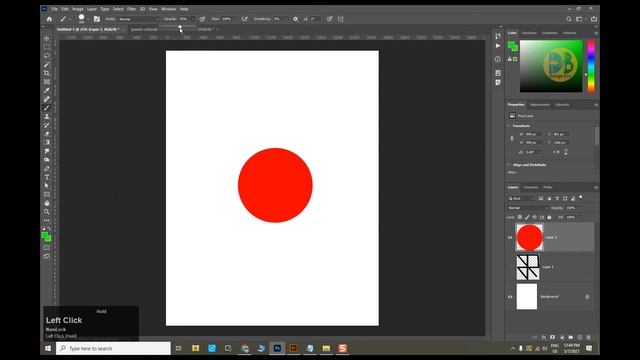Click foreground color swatch in toolbar

(45, 236)
